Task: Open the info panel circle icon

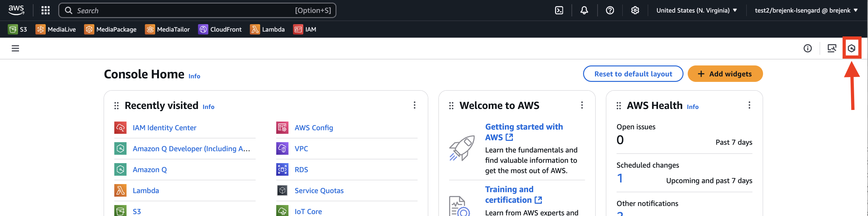Action: [x=808, y=48]
